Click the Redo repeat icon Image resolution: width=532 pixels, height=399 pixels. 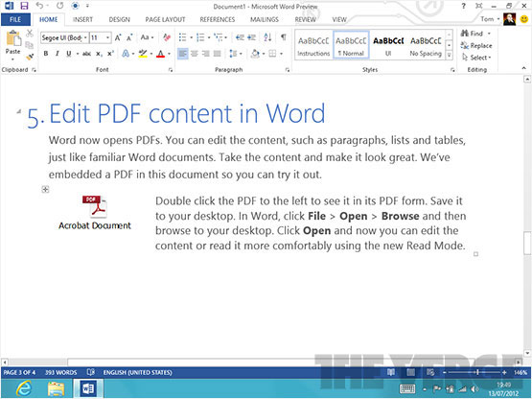(x=60, y=6)
